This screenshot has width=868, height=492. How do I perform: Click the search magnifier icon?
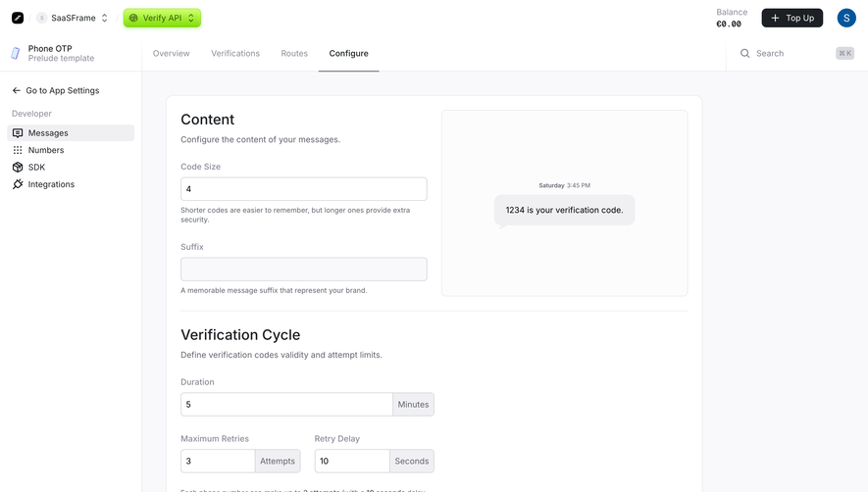(x=745, y=53)
